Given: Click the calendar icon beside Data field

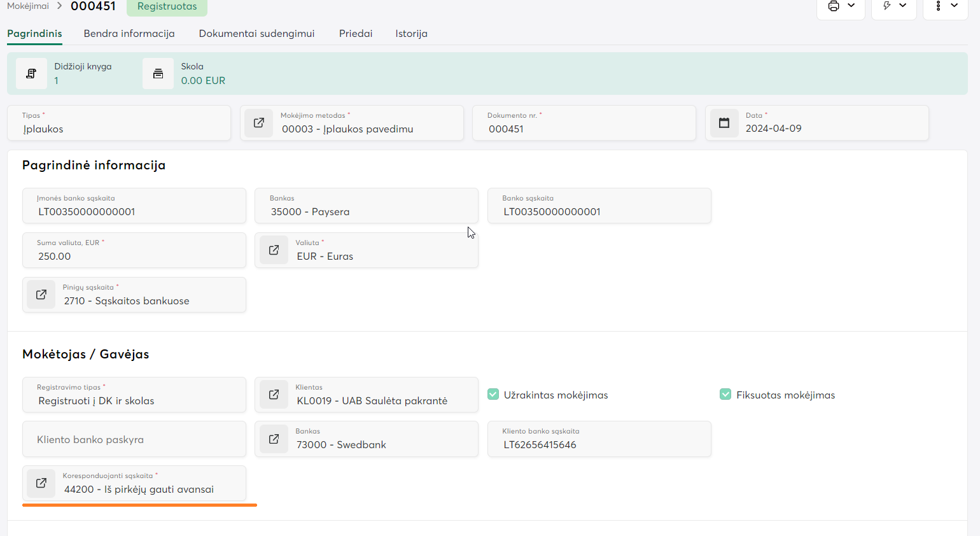Looking at the screenshot, I should [x=724, y=123].
